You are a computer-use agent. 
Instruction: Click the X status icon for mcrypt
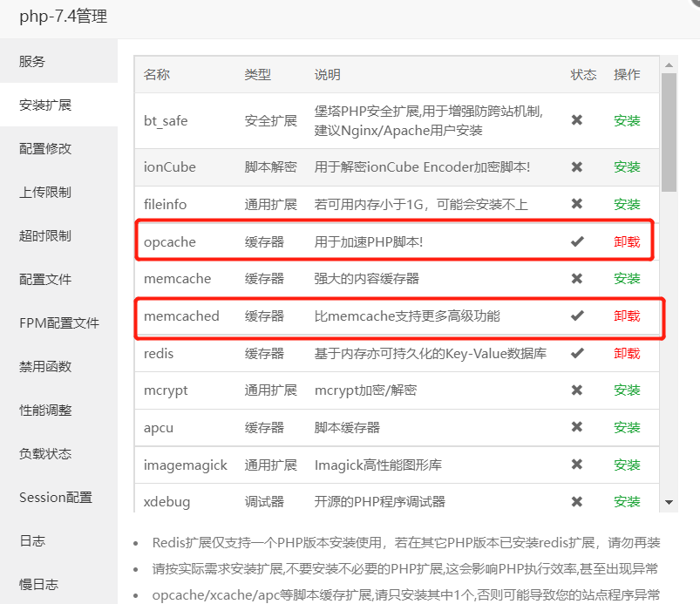tap(577, 390)
